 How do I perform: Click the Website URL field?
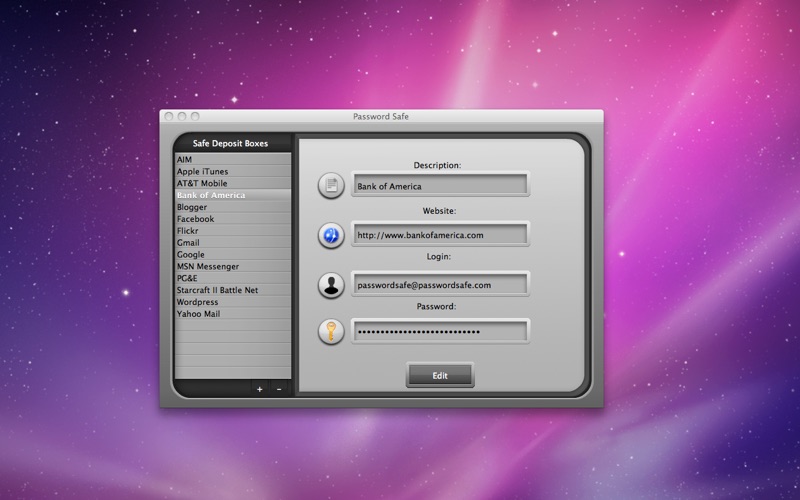(439, 235)
